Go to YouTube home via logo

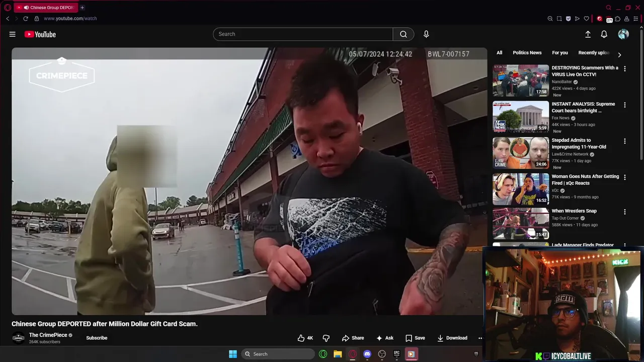pos(40,34)
